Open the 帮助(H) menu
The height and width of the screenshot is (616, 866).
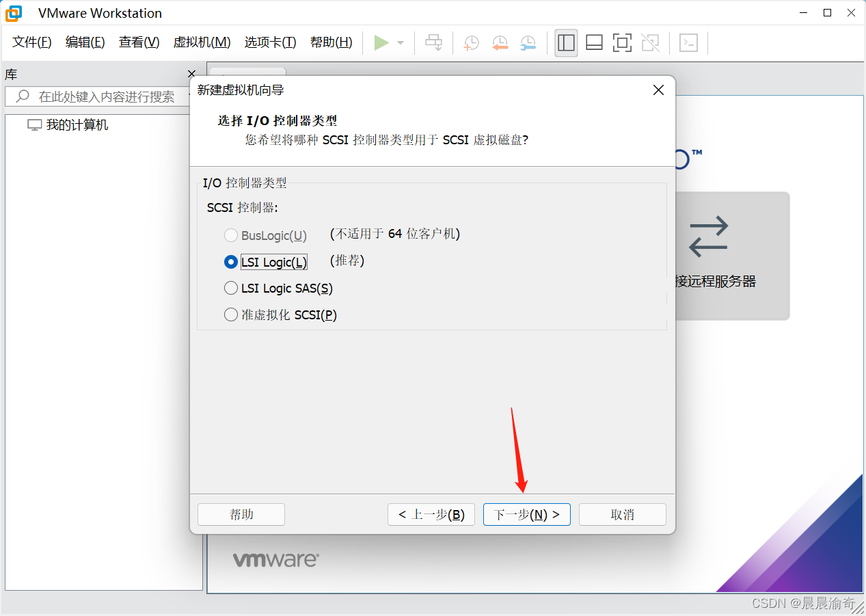(x=331, y=42)
